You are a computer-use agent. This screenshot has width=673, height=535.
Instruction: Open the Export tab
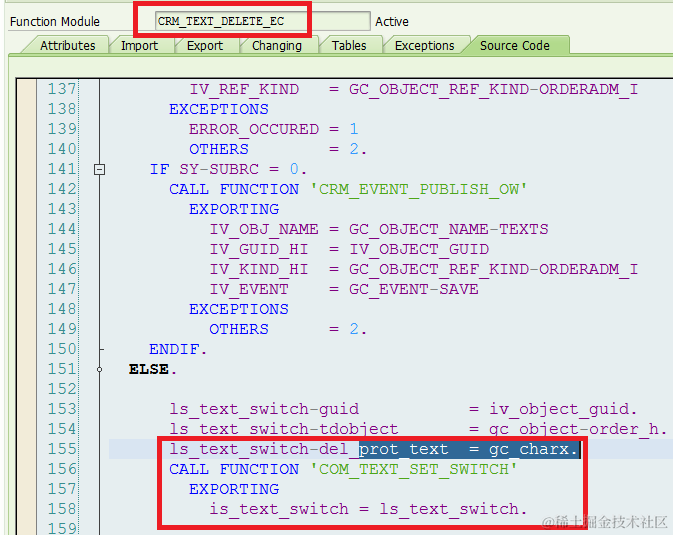point(205,46)
